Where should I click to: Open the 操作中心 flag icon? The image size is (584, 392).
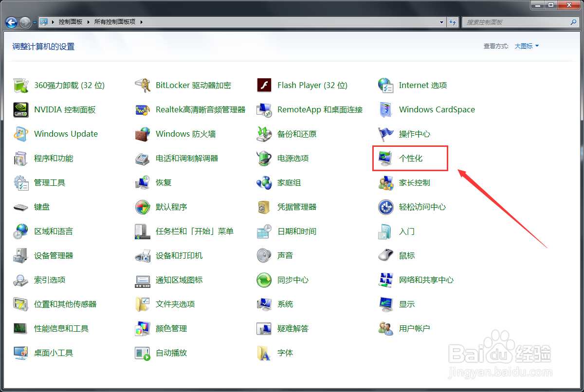[x=386, y=134]
